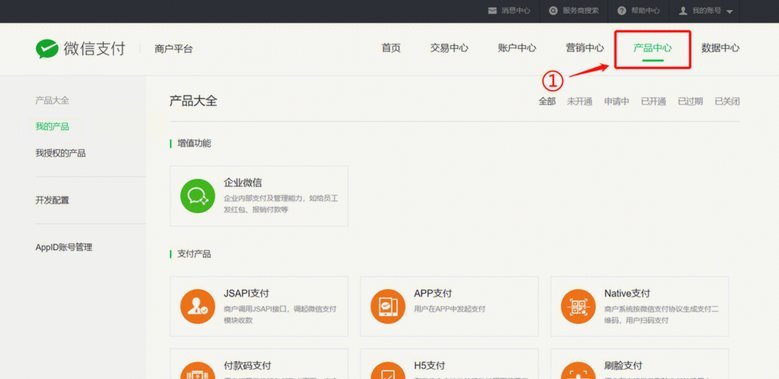Open the 首页 tab
Screen dimensions: 779x379
(x=391, y=48)
